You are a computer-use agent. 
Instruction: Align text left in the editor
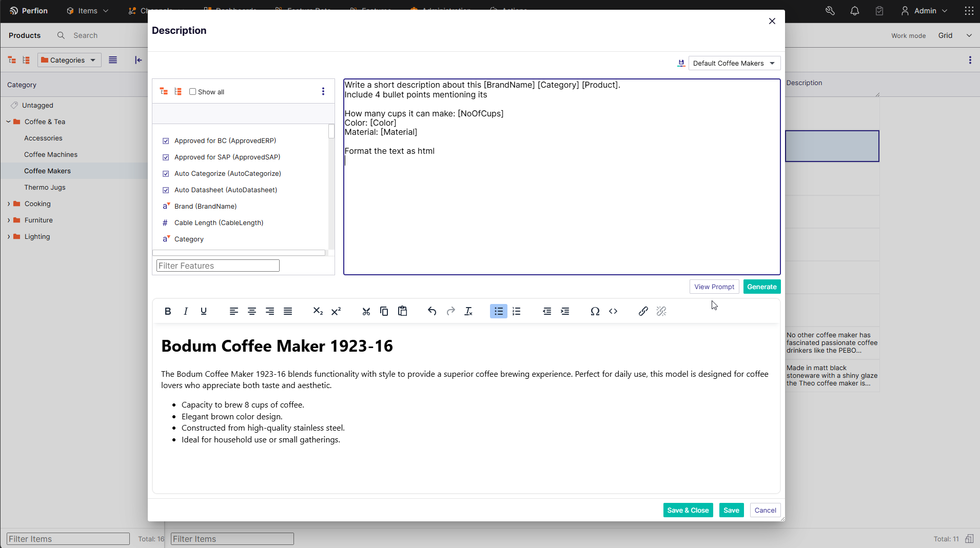pos(234,311)
